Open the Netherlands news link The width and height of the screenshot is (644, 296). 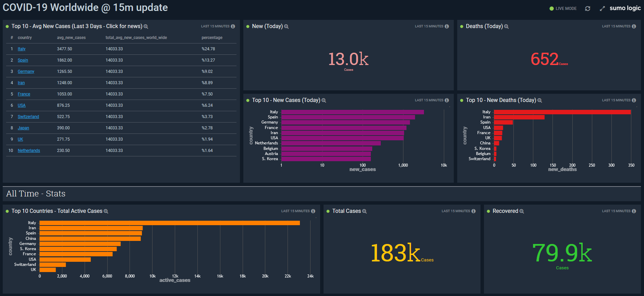tap(29, 151)
